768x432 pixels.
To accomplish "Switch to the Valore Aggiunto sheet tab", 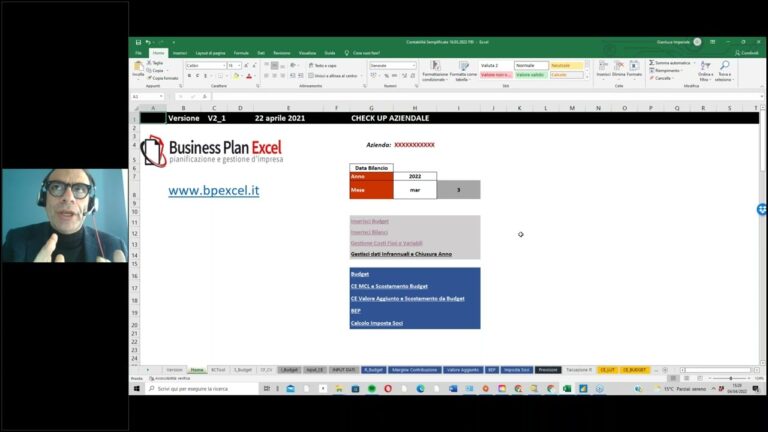I will click(462, 370).
